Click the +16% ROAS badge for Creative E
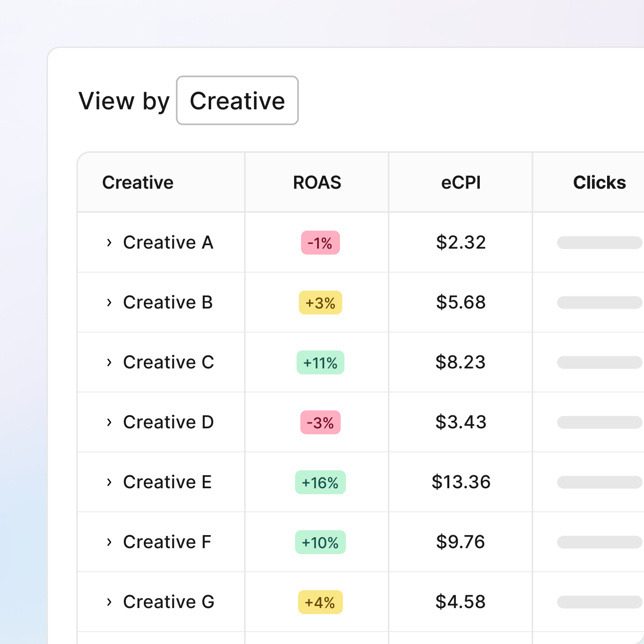 pos(320,482)
